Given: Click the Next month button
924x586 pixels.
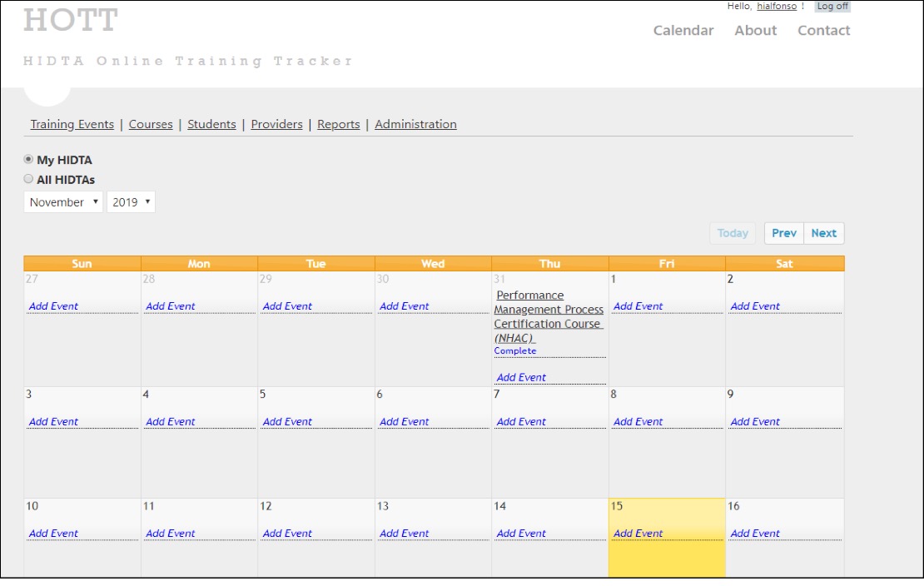Looking at the screenshot, I should (823, 233).
